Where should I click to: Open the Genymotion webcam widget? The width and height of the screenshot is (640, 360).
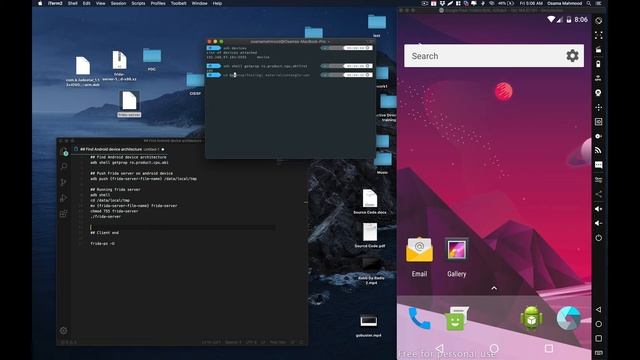pyautogui.click(x=598, y=93)
